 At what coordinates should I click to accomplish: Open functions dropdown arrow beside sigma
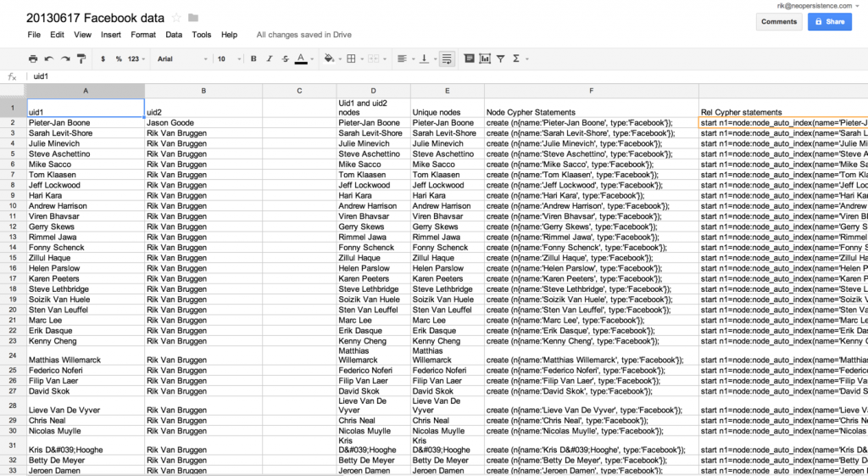click(526, 59)
